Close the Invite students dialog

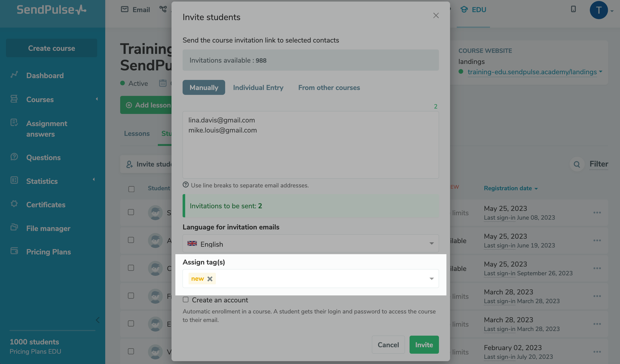436,15
